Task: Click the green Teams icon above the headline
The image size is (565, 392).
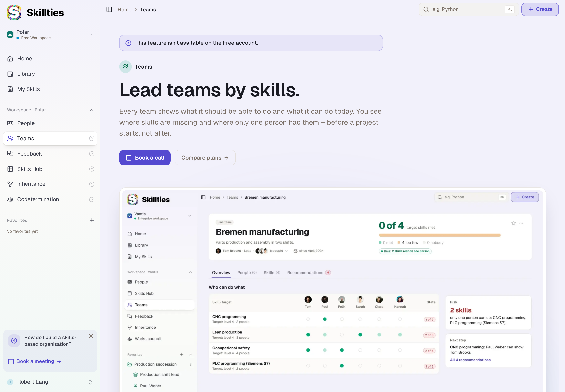Action: click(126, 67)
